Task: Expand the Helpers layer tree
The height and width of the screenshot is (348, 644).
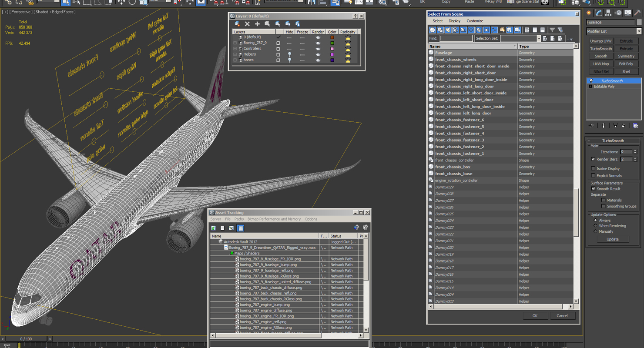Action: [235, 54]
